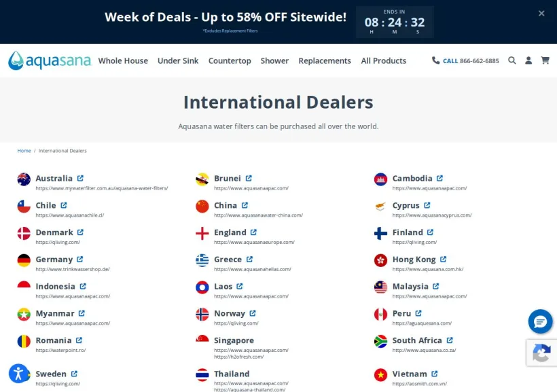
Task: Close the Week of Deals banner
Action: point(541,14)
